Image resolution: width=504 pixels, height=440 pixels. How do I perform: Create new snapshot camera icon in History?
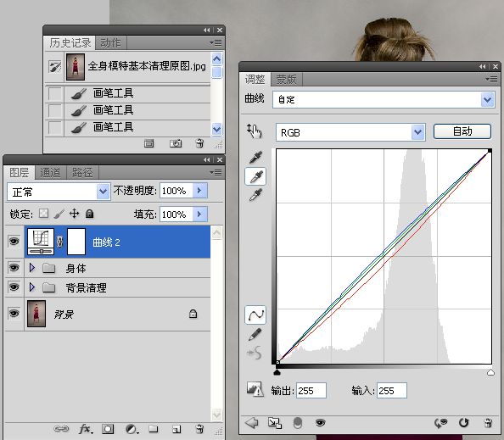coord(176,143)
